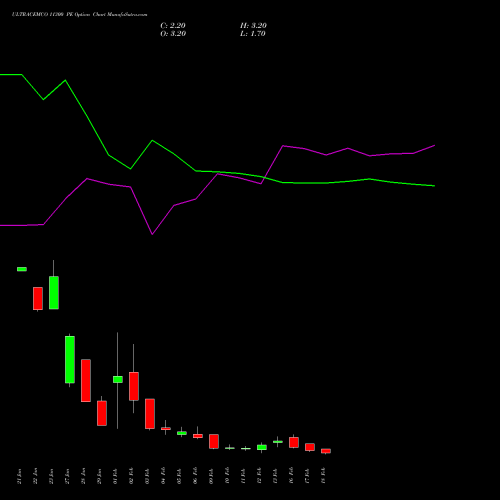Select the 28 Jan date label

[x=83, y=476]
